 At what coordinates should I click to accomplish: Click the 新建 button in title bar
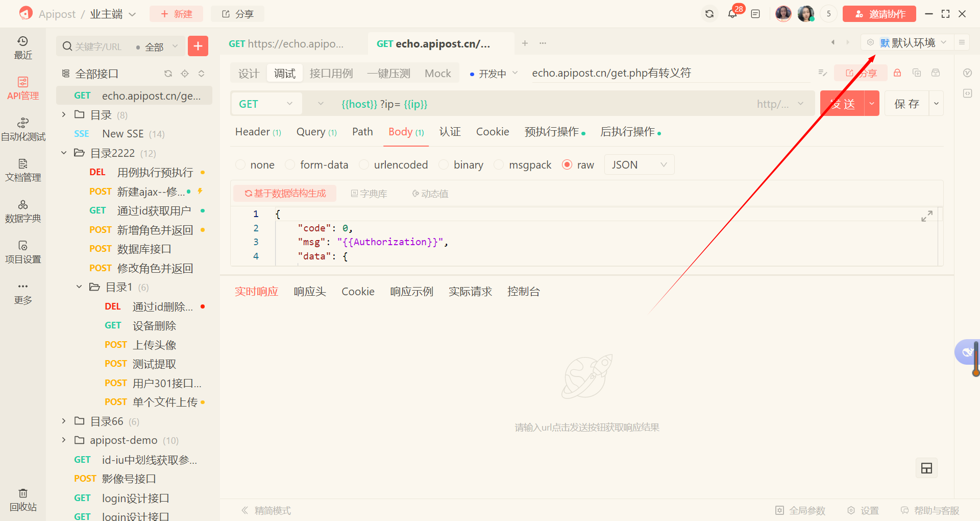(x=176, y=14)
